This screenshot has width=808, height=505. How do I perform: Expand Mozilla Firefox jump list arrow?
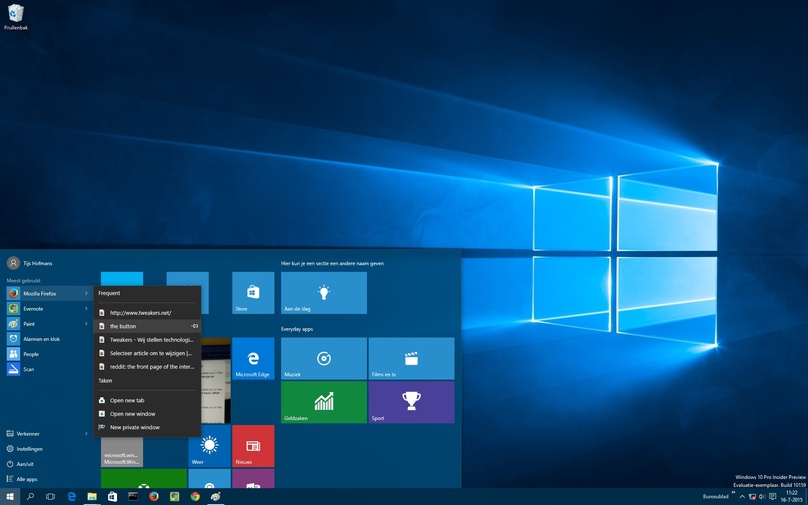pos(86,294)
